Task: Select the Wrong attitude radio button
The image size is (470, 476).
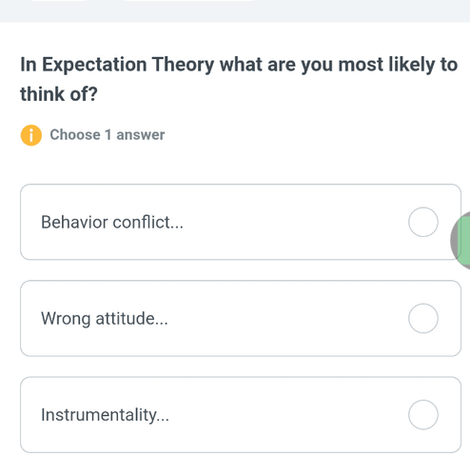Action: [423, 318]
